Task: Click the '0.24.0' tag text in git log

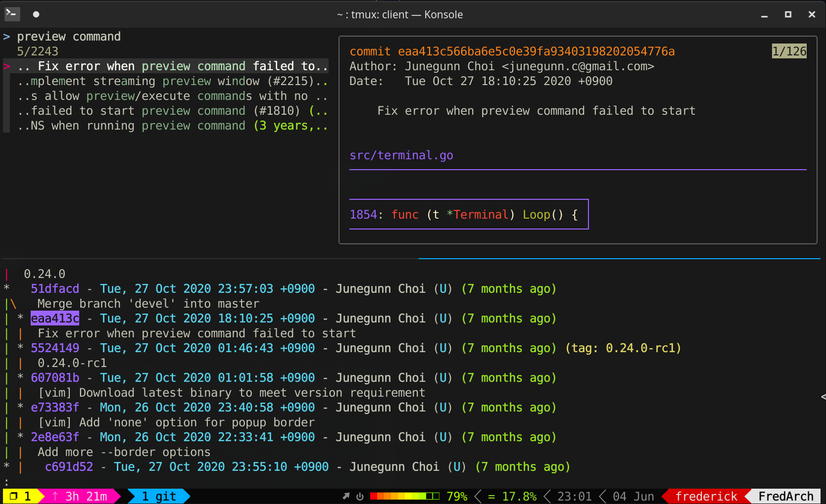Action: click(45, 274)
